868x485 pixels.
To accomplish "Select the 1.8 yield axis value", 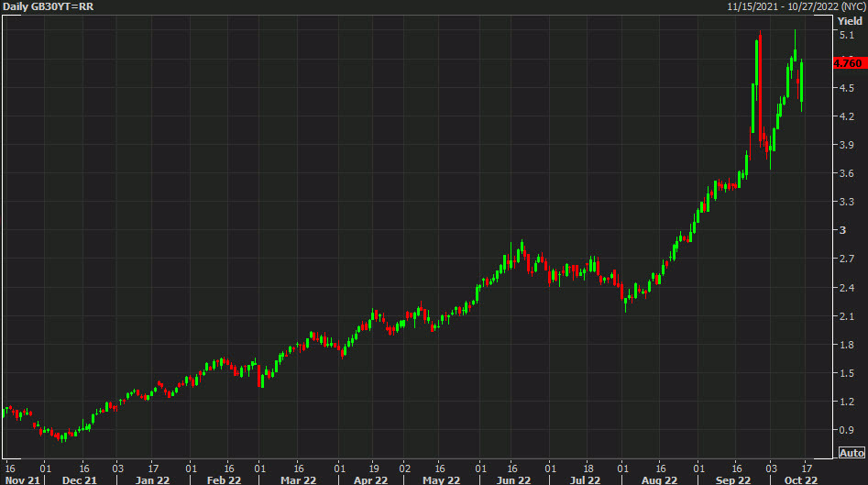I will coord(846,345).
